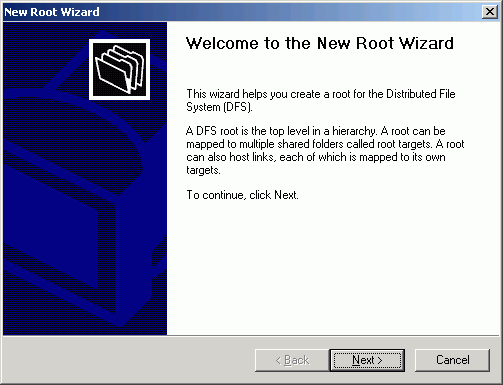Click the '(DFS)' abbreviation text
The width and height of the screenshot is (503, 385).
238,107
